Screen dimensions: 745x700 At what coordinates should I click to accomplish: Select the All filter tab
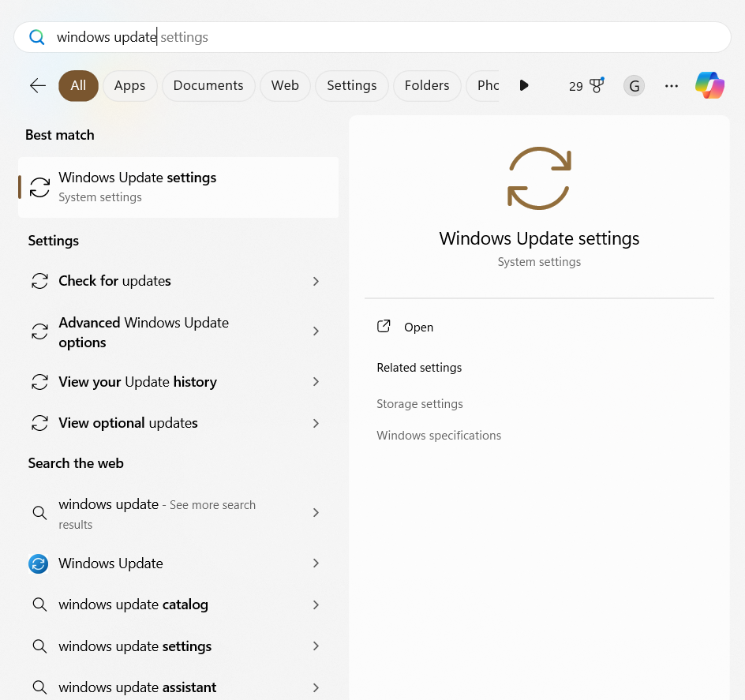click(x=78, y=85)
